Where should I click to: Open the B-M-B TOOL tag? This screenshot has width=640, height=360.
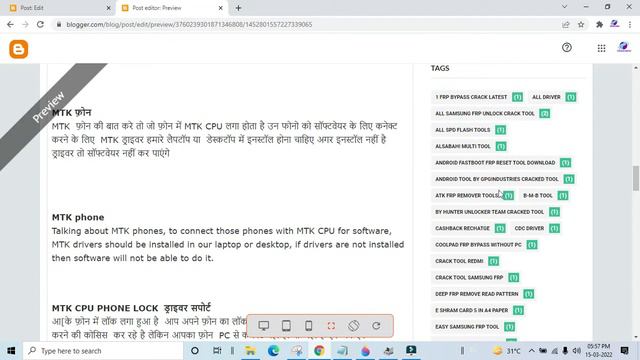click(545, 196)
